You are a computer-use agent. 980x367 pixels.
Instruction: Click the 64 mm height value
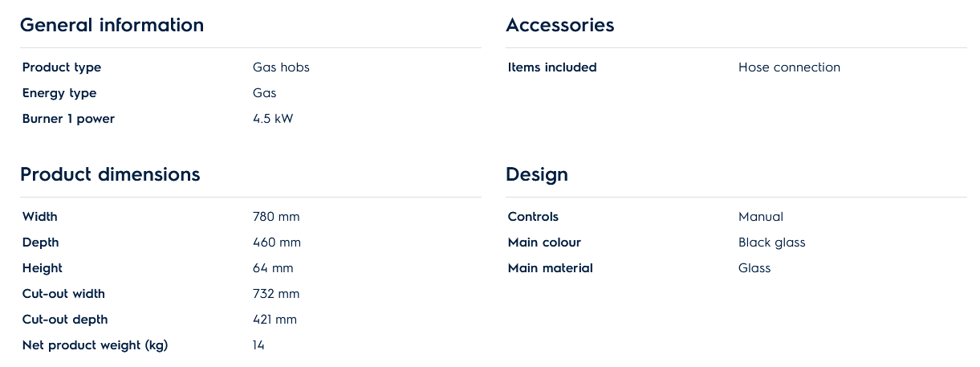point(273,268)
